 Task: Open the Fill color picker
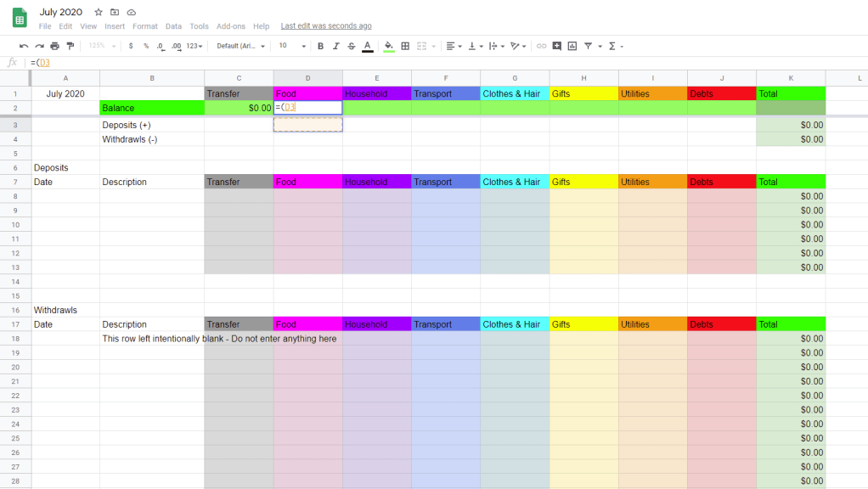(x=389, y=46)
